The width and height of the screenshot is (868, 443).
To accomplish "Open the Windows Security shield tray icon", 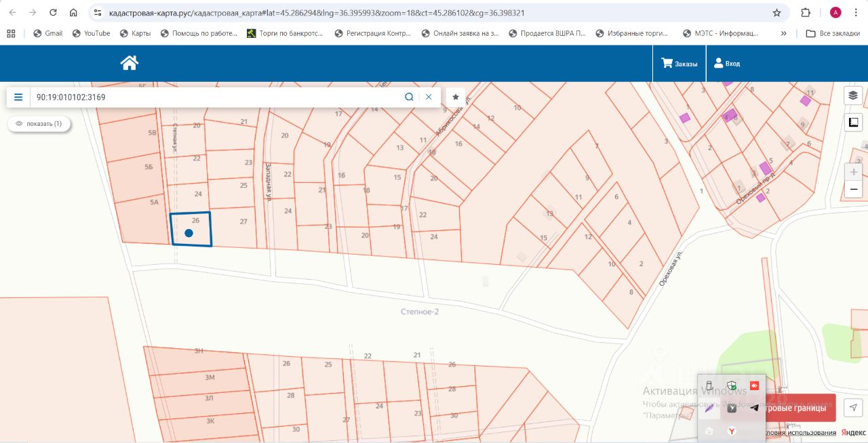I will [x=732, y=385].
